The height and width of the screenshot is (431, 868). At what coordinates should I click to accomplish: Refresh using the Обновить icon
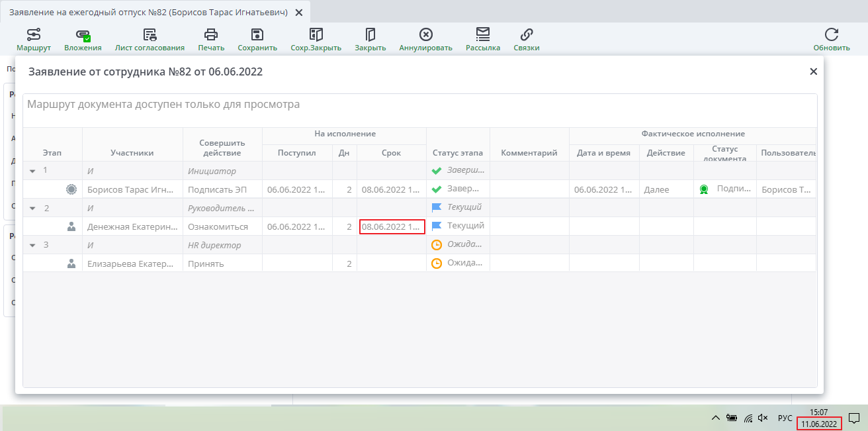[x=832, y=39]
